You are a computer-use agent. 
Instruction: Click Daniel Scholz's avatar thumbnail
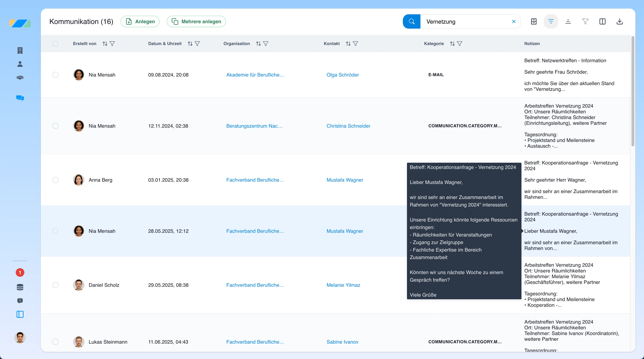[x=79, y=285]
